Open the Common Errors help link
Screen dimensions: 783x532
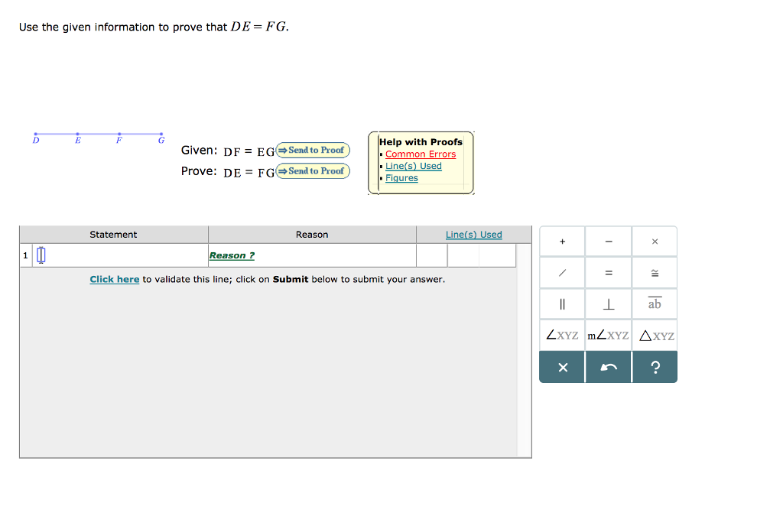(421, 154)
